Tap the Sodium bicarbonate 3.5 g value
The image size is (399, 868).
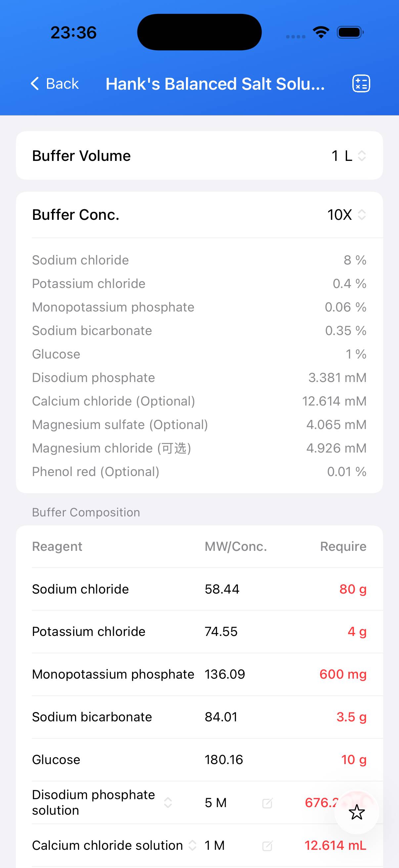[351, 717]
